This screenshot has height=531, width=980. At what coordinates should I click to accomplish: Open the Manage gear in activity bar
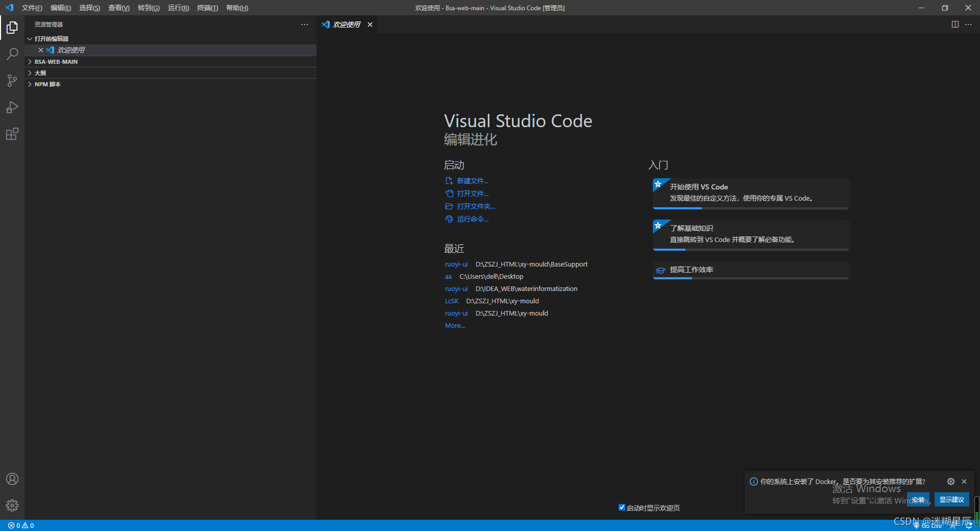[12, 505]
